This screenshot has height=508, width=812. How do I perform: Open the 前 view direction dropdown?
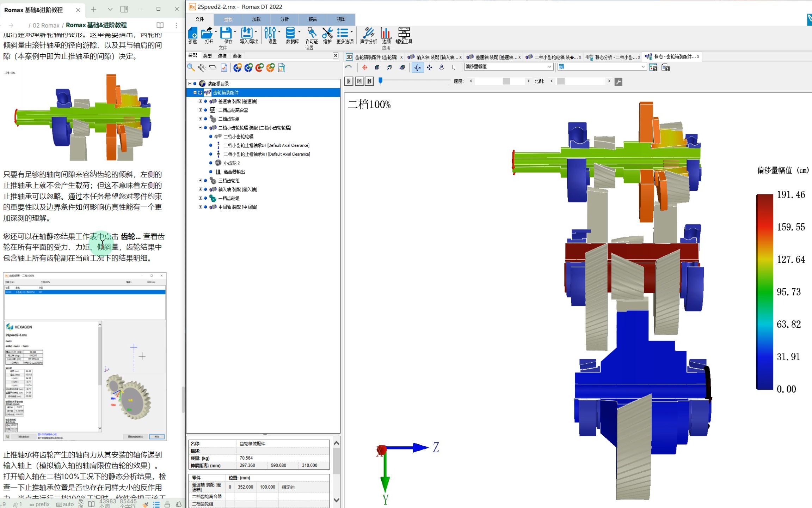[x=602, y=67]
